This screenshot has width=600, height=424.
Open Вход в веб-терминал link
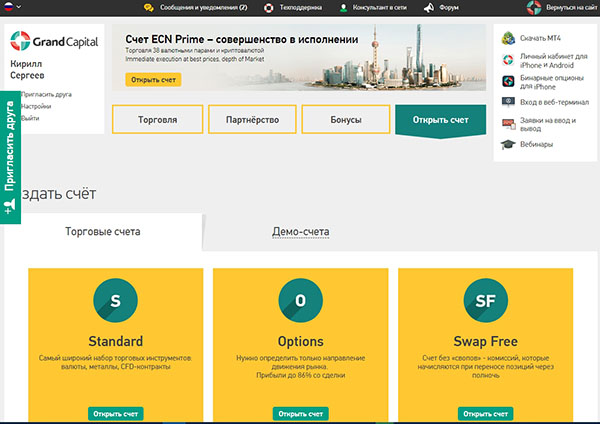(x=554, y=102)
